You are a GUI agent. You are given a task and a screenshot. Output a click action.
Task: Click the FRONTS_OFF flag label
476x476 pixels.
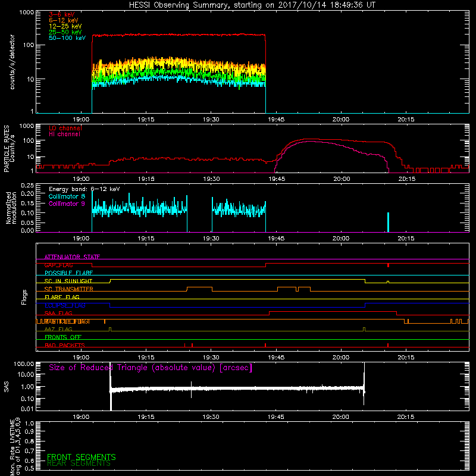[x=63, y=337]
